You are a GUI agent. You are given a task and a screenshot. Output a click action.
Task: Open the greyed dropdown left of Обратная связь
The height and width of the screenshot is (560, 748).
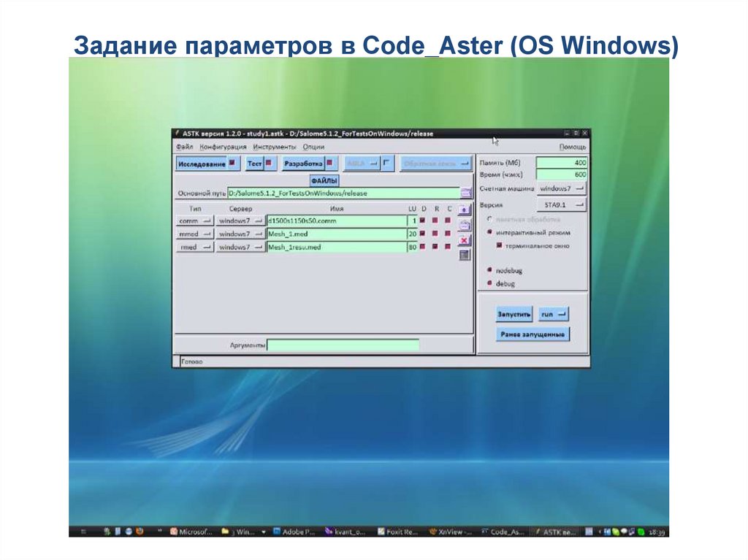(362, 164)
